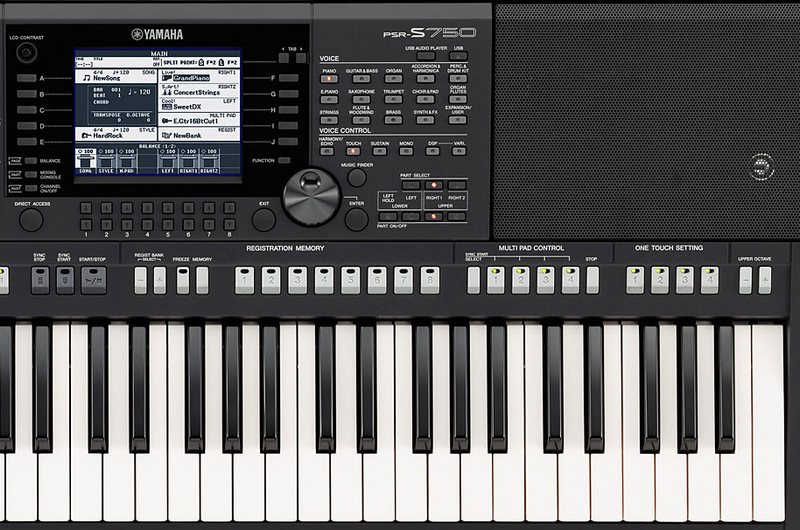Recall Registration Memory 4
Screen dimensions: 800x530
point(324,280)
